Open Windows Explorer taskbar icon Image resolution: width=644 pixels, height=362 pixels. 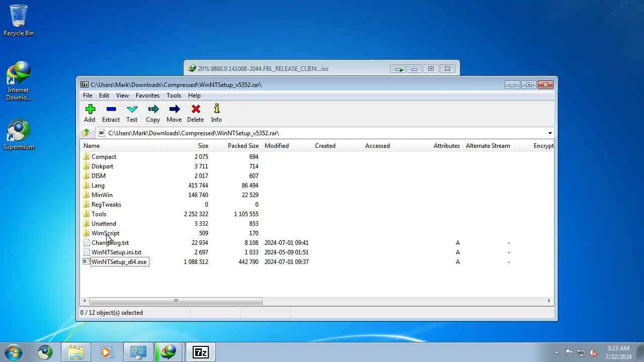click(76, 352)
